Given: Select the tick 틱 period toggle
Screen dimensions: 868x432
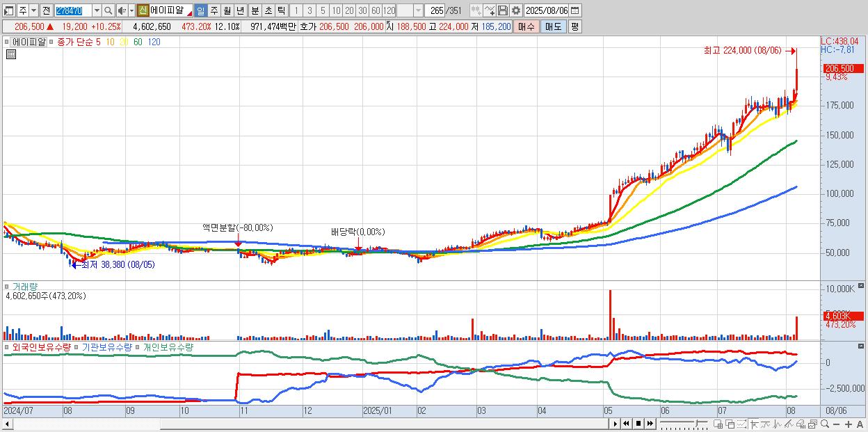Looking at the screenshot, I should click(x=281, y=10).
